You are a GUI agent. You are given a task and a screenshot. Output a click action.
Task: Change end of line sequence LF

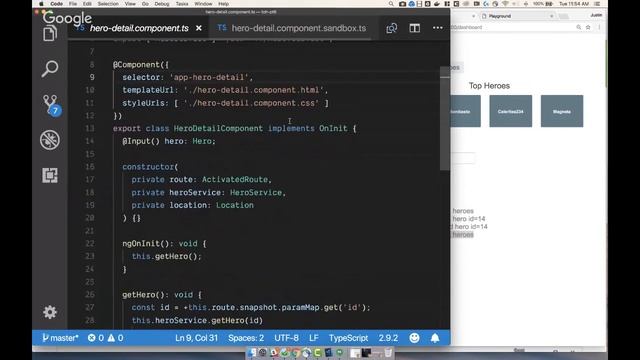pyautogui.click(x=313, y=338)
